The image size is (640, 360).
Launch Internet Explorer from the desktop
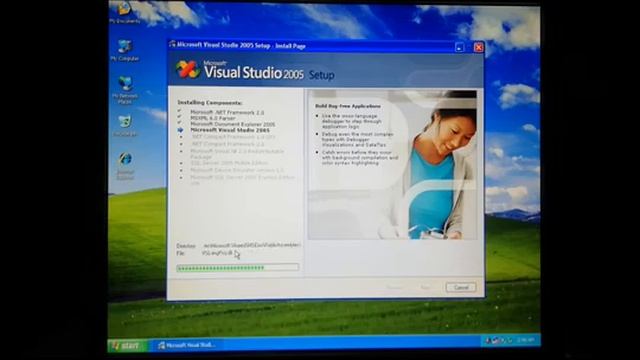point(125,166)
